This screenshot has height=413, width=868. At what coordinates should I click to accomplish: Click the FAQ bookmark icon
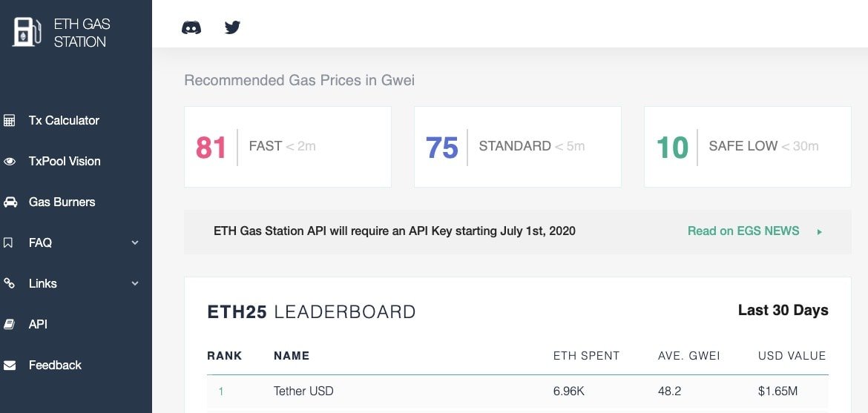10,243
